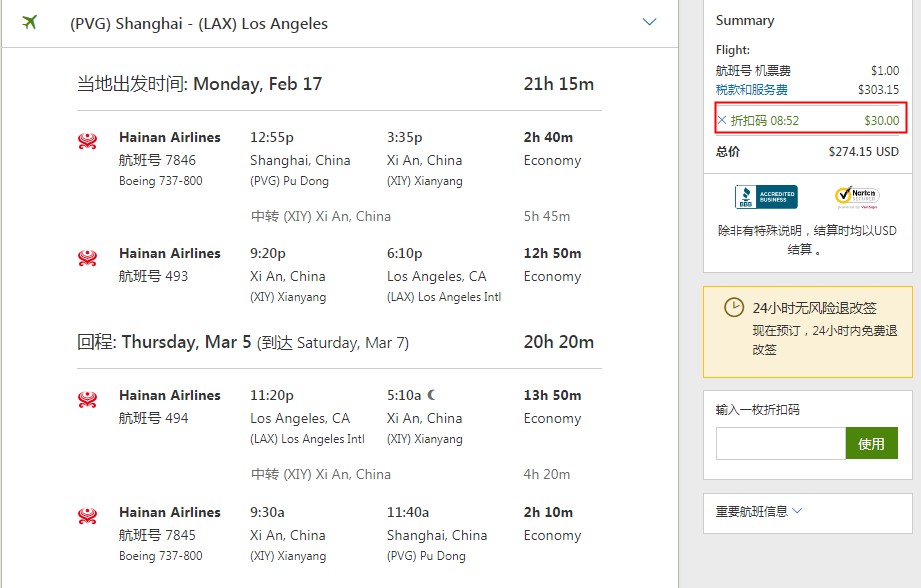This screenshot has height=588, width=921.
Task: Click the total price '$274.15 USD'
Action: (x=863, y=152)
